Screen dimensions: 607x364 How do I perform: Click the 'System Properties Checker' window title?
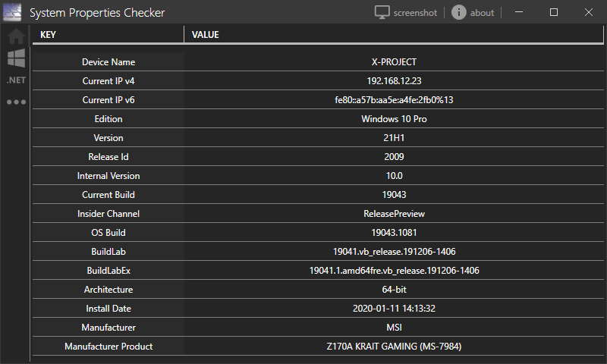(97, 13)
